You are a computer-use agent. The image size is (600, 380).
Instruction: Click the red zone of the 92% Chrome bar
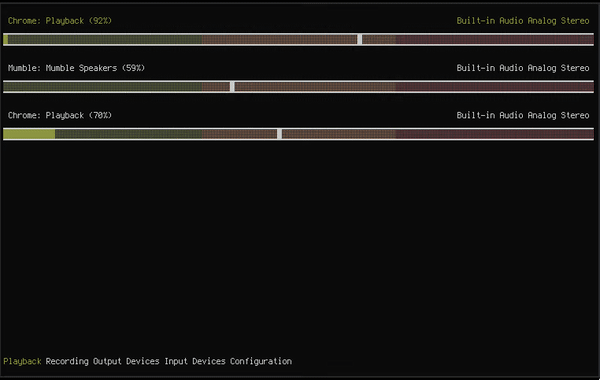(x=495, y=39)
